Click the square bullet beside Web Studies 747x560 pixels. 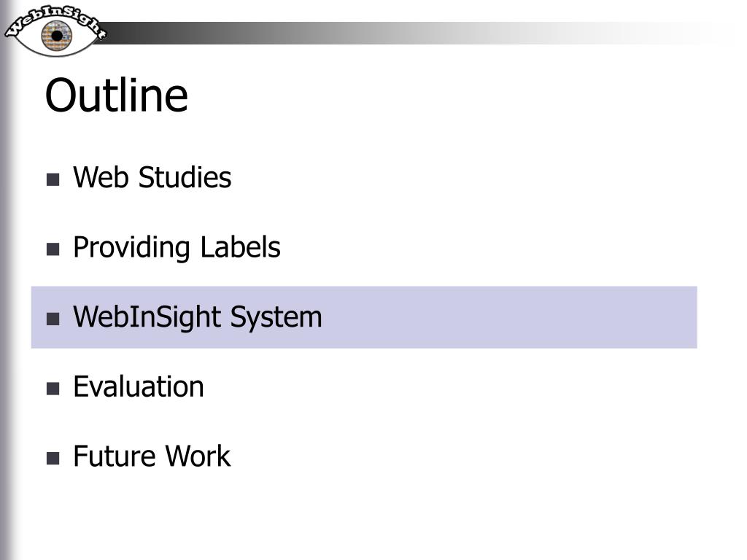[x=53, y=179]
